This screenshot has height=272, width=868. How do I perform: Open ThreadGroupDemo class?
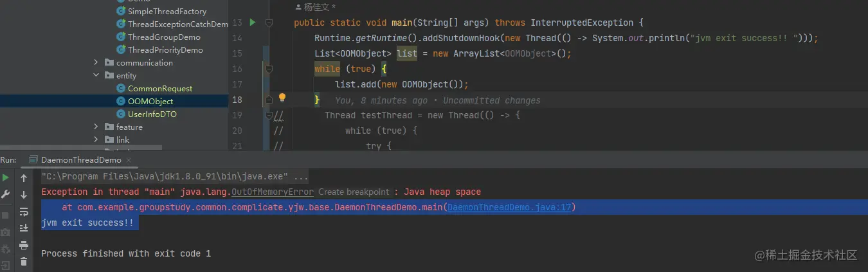click(x=164, y=37)
